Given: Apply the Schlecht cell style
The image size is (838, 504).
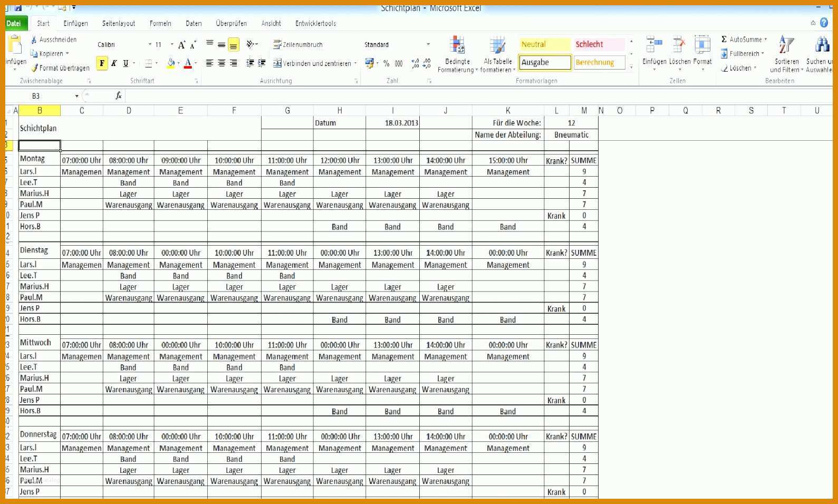Looking at the screenshot, I should (x=599, y=44).
